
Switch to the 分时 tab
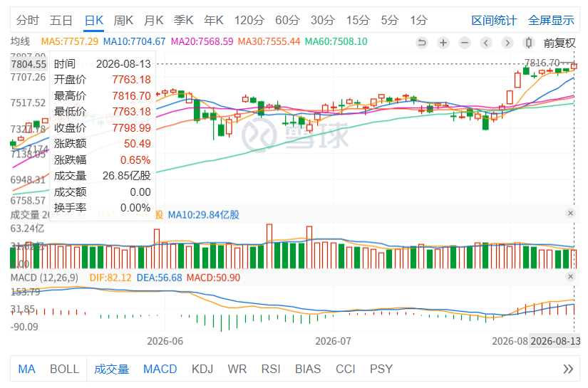27,20
